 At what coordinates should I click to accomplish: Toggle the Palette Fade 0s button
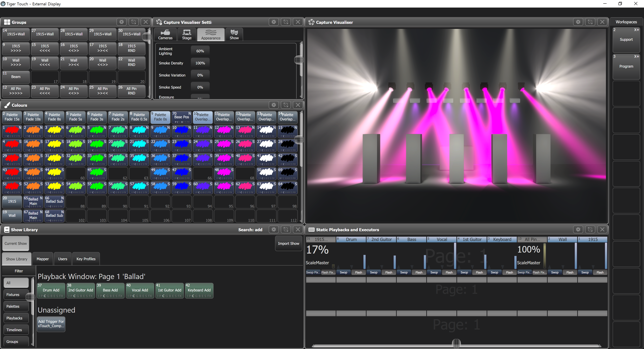pos(160,117)
